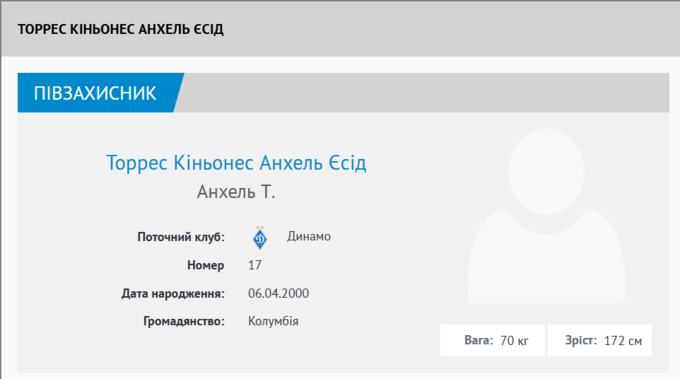Click the short name Анхель Т.
680x379 pixels.
tap(236, 192)
